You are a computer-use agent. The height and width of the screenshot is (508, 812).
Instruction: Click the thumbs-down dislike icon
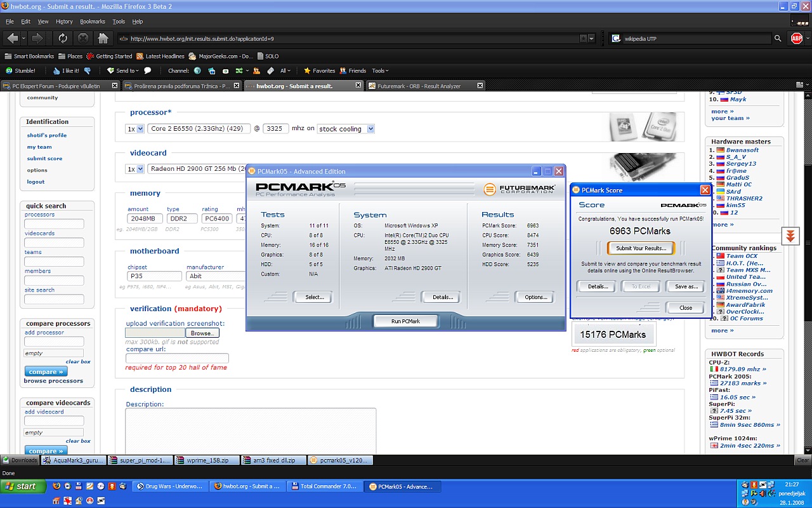click(88, 70)
